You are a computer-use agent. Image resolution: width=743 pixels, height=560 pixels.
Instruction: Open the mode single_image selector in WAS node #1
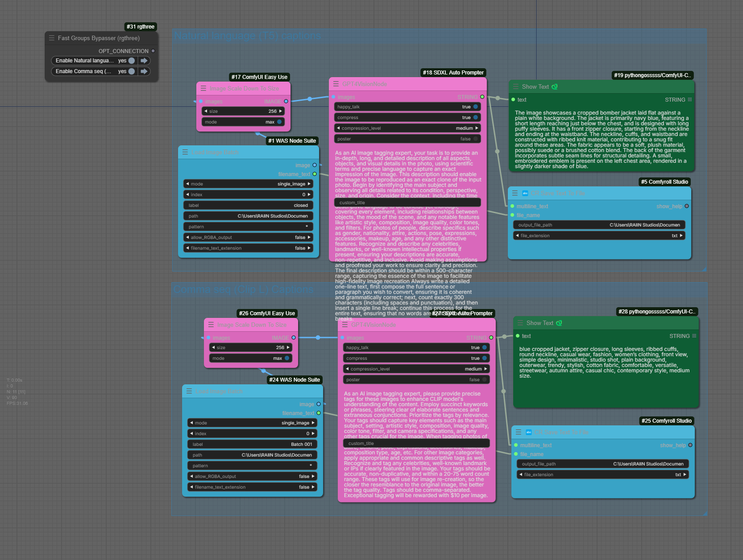click(248, 184)
